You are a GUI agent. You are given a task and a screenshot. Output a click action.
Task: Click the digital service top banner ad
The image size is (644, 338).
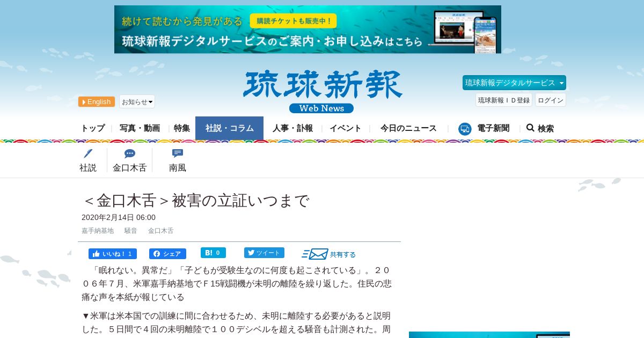[x=308, y=30]
